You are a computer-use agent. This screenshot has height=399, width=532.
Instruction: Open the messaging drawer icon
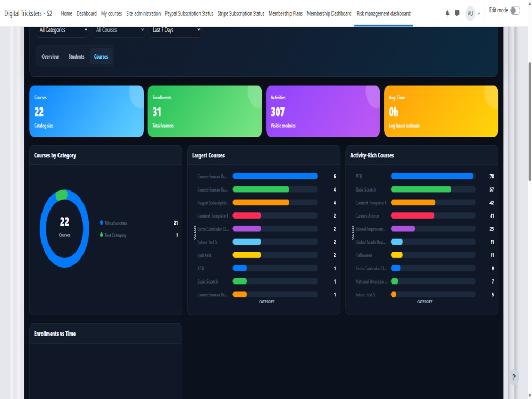tap(457, 13)
